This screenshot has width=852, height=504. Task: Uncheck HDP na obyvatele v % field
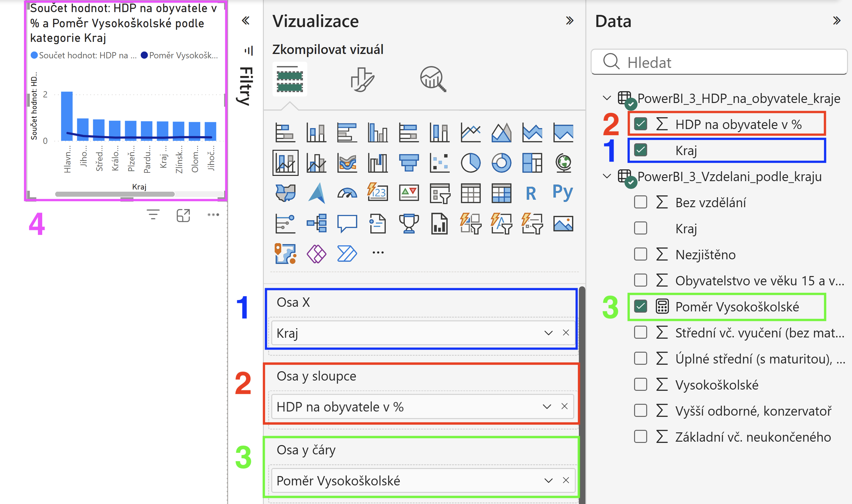(x=640, y=124)
